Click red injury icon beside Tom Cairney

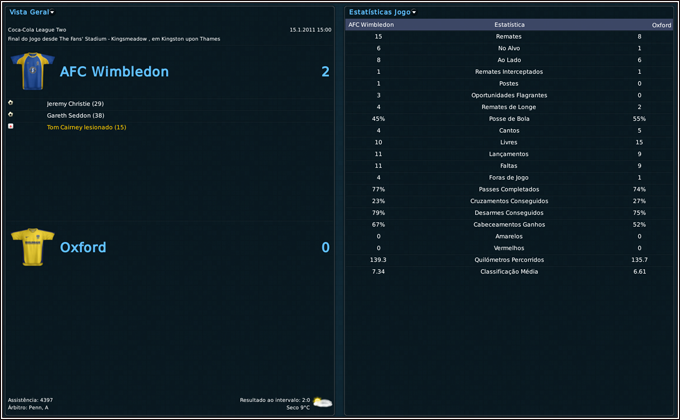[x=11, y=127]
